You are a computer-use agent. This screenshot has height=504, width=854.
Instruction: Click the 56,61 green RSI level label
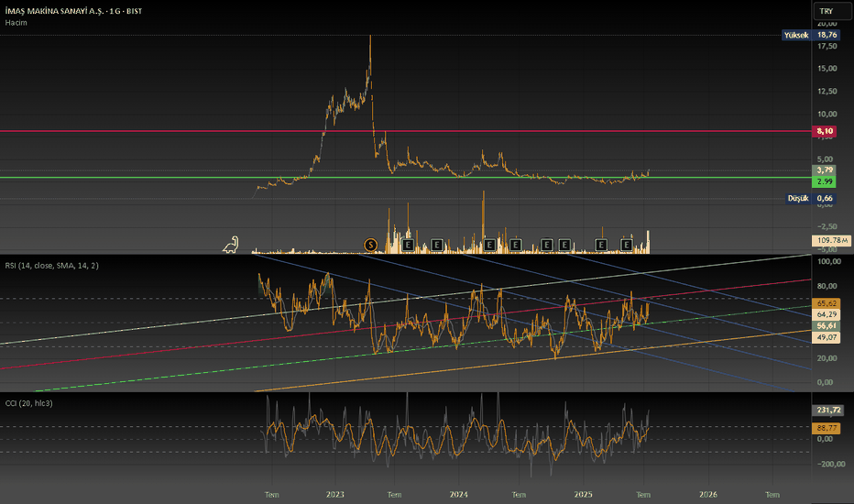[x=827, y=326]
